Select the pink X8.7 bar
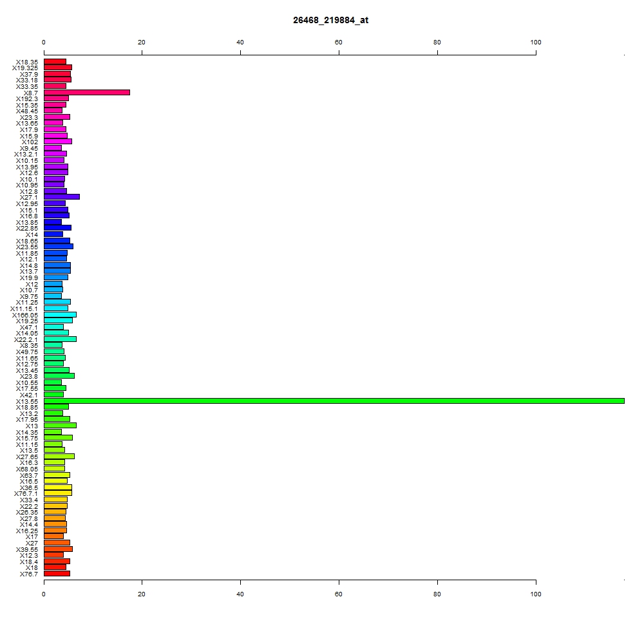Image resolution: width=644 pixels, height=644 pixels. (87, 92)
